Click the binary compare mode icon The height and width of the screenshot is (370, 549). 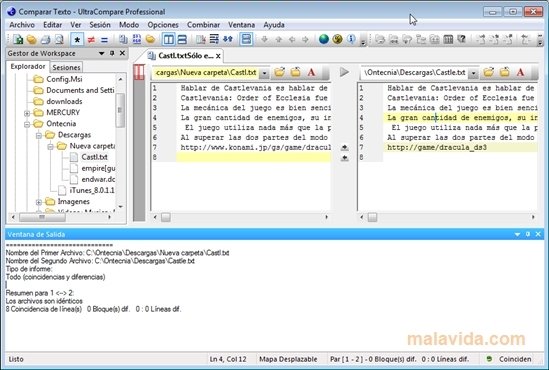pyautogui.click(x=137, y=39)
